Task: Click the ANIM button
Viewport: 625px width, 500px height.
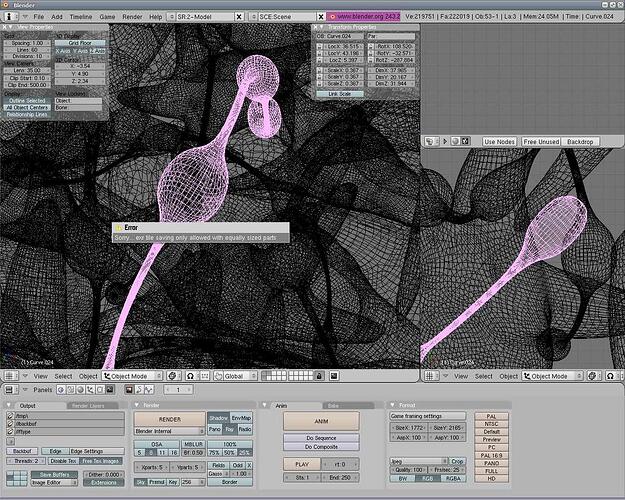Action: [x=321, y=421]
